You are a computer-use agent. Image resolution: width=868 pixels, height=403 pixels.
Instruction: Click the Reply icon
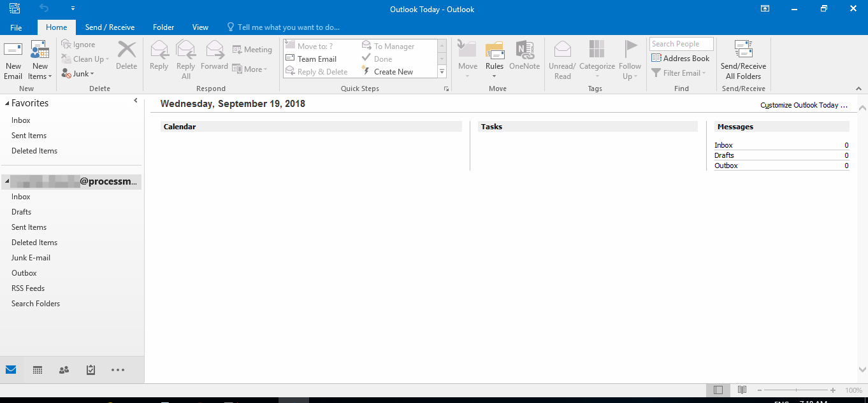(x=159, y=55)
